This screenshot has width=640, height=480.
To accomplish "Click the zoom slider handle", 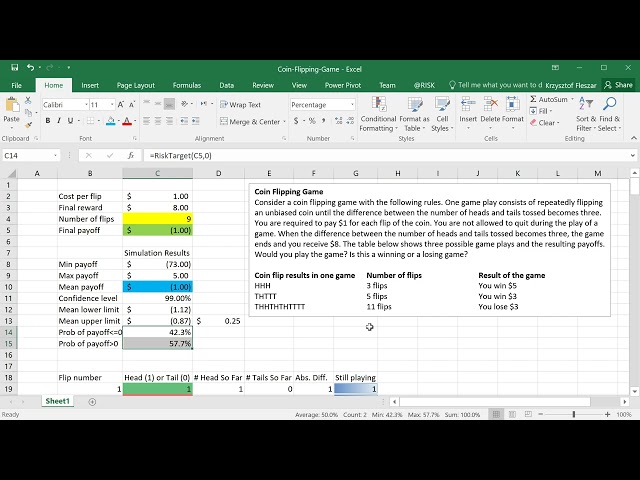I will click(x=573, y=414).
